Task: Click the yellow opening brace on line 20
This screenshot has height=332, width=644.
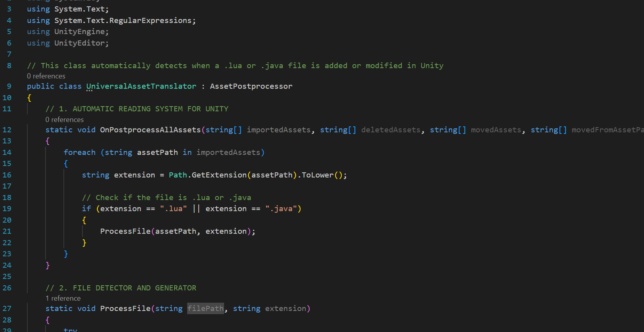Action: pos(84,220)
